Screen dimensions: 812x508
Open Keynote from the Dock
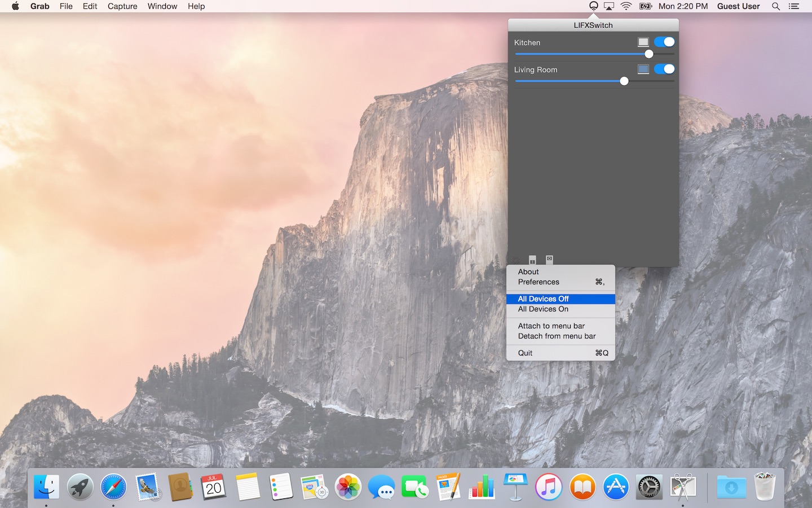click(x=515, y=487)
